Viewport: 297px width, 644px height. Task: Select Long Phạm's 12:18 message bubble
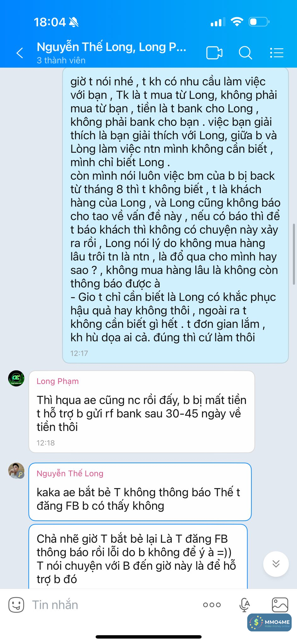pos(142,412)
